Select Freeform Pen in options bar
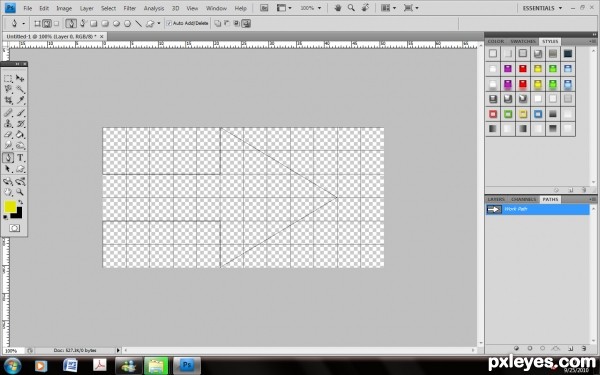The width and height of the screenshot is (600, 375). [82, 24]
